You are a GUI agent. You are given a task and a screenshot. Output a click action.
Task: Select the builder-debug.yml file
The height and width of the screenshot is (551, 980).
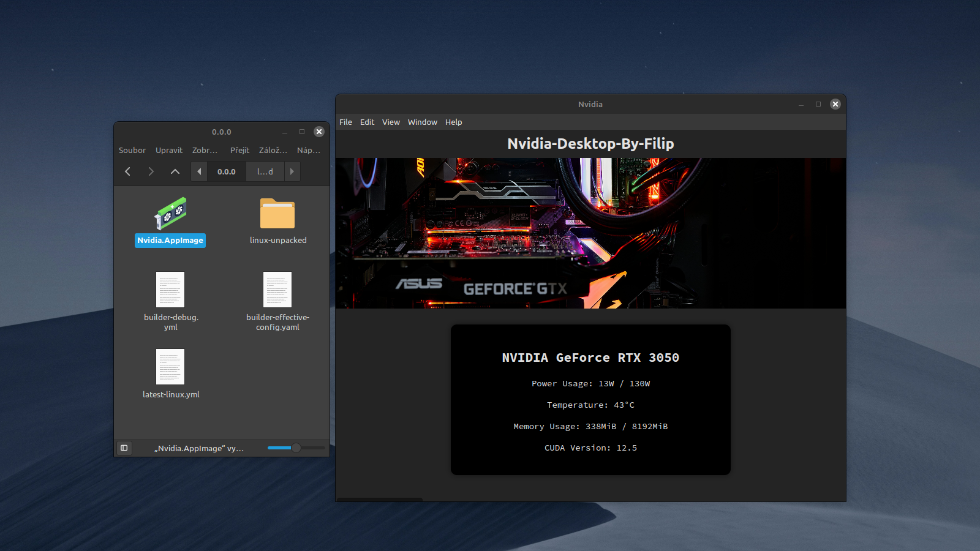click(170, 289)
